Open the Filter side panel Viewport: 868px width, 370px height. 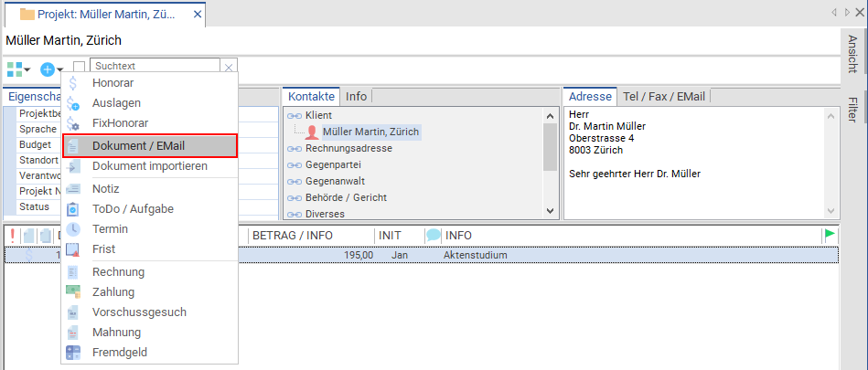(852, 110)
